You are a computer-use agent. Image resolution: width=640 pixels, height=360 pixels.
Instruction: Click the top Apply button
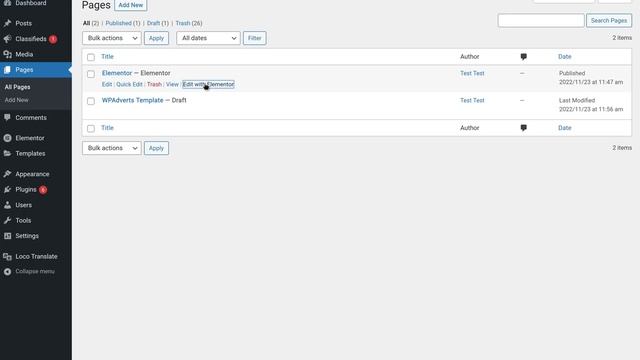pyautogui.click(x=156, y=38)
